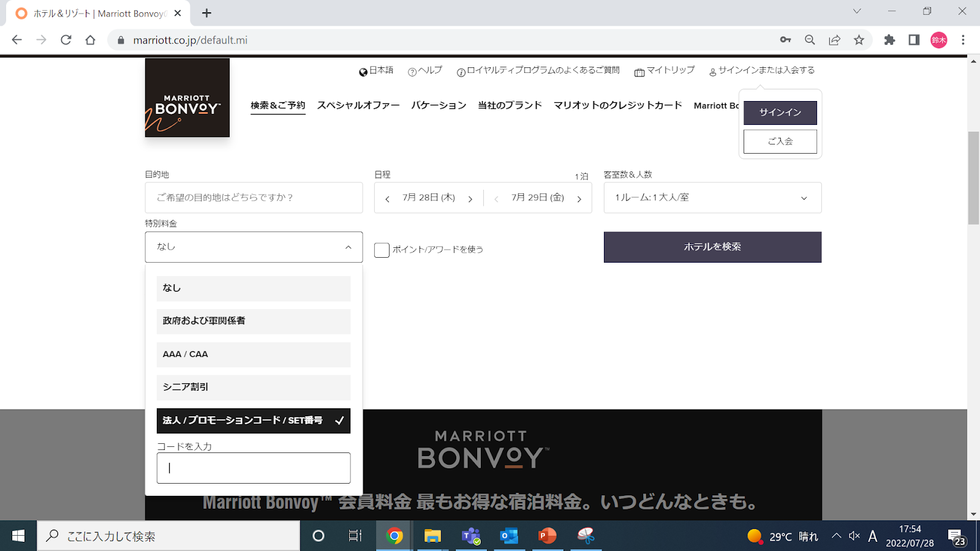Reload the page

(66, 40)
